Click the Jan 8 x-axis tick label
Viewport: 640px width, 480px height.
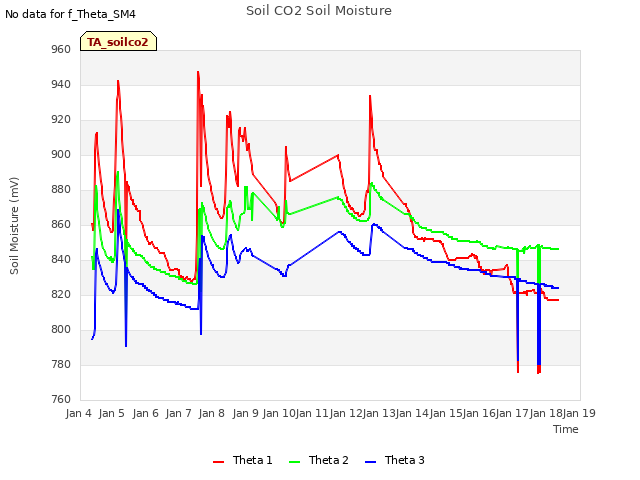pyautogui.click(x=212, y=413)
